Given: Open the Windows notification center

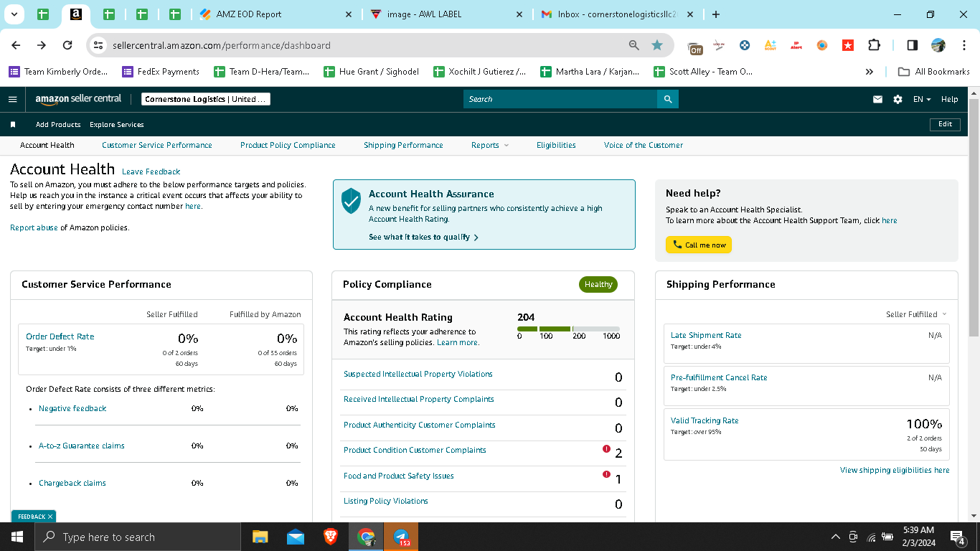Looking at the screenshot, I should (958, 537).
